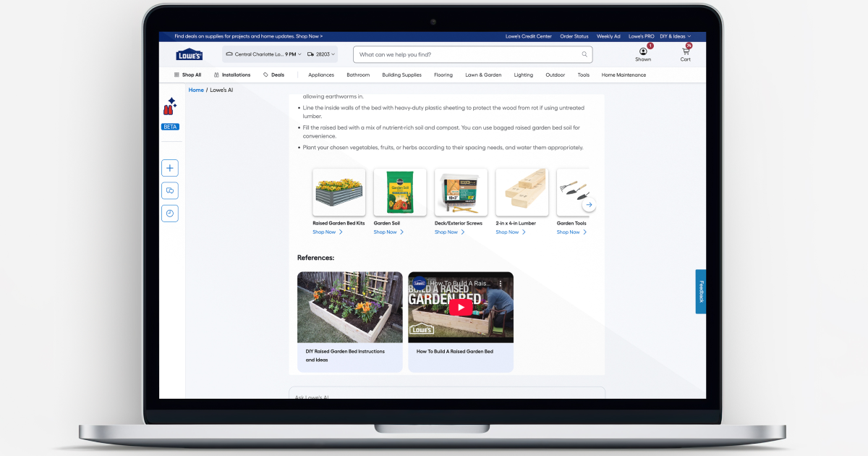This screenshot has height=456, width=868.
Task: Click arrow beside 2-in x 4-in Lumber Shop Now
Action: [x=524, y=232]
